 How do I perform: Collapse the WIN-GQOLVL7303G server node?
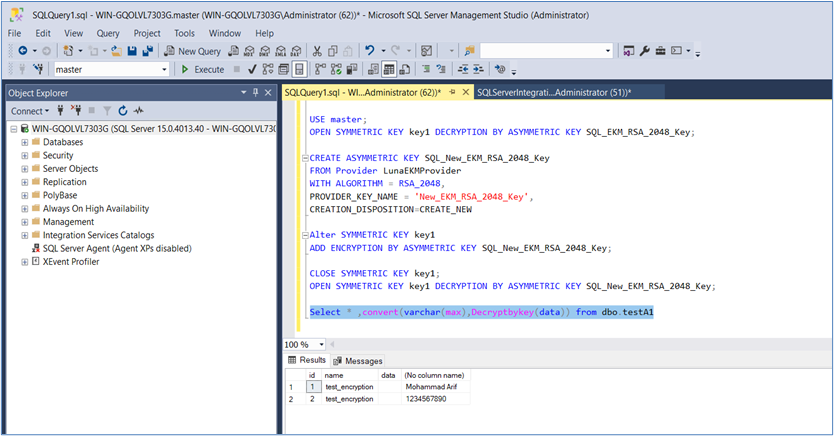point(14,129)
